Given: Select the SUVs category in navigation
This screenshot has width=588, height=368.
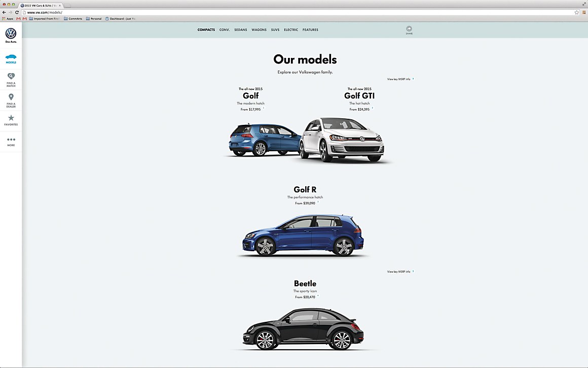Looking at the screenshot, I should [275, 29].
